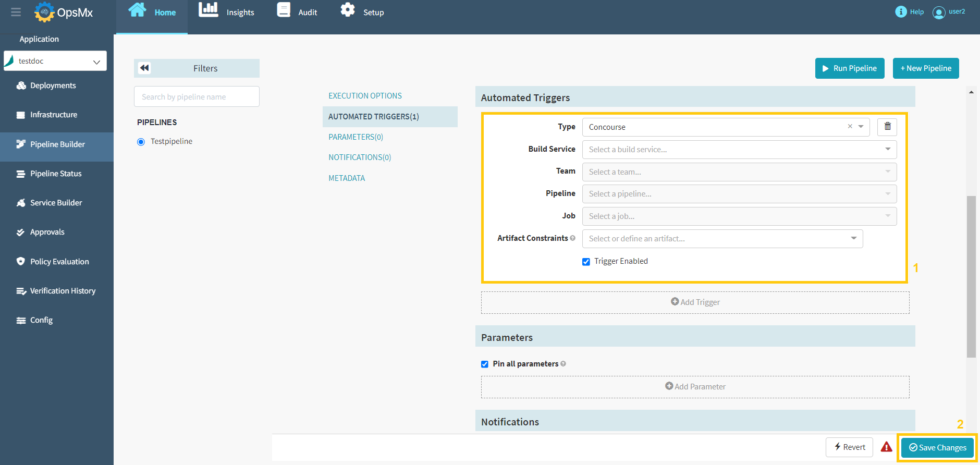
Task: Click the red warning triangle icon
Action: (x=886, y=447)
